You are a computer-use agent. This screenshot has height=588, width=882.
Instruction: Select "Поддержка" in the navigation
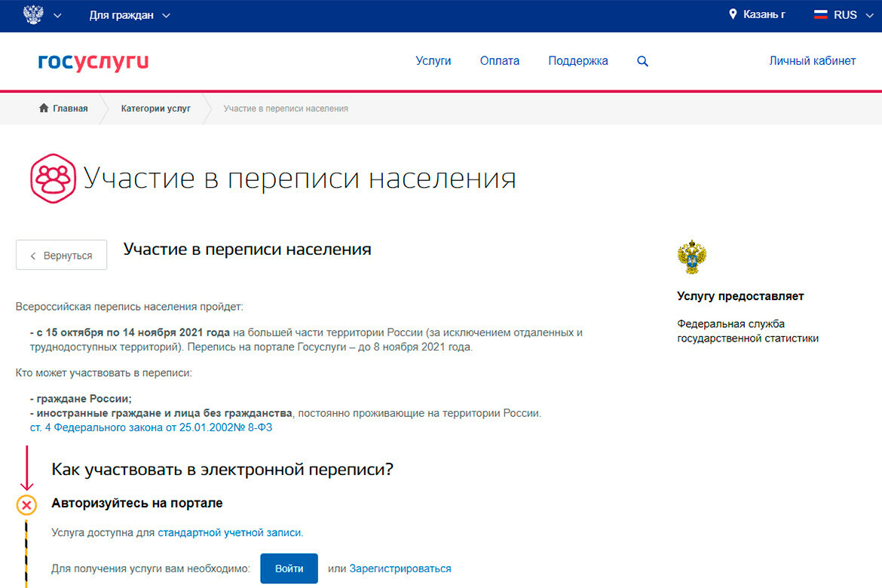click(577, 61)
